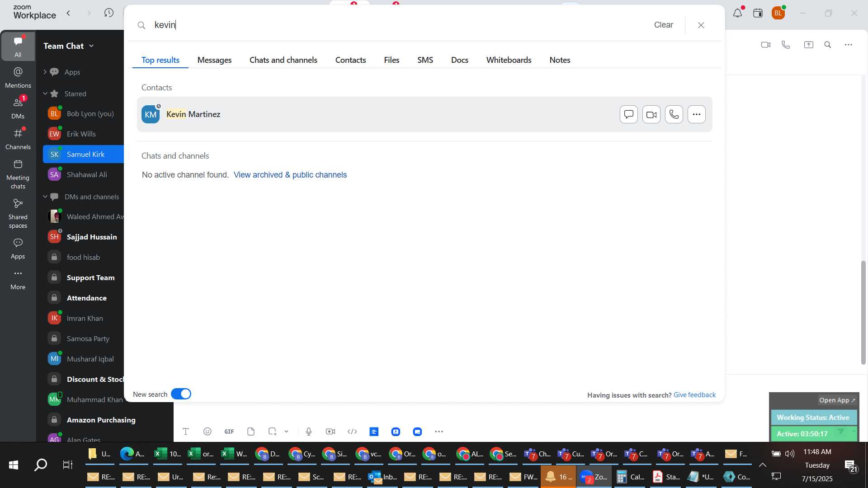Select the Top results tab
868x488 pixels.
160,60
